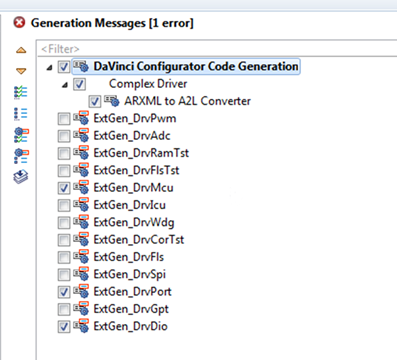Select the ARXML to A2L Converter row

coord(187,101)
